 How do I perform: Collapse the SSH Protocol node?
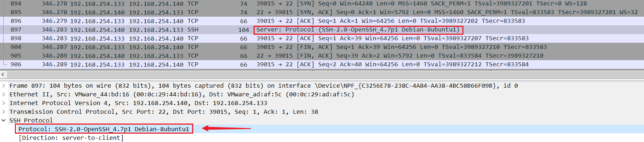pos(4,121)
